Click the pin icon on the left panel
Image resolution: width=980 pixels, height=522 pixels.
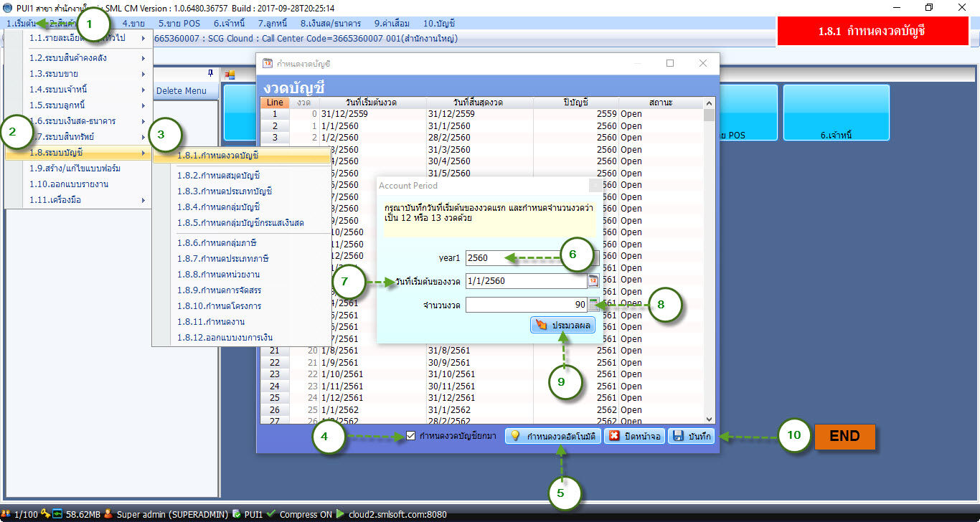[210, 73]
